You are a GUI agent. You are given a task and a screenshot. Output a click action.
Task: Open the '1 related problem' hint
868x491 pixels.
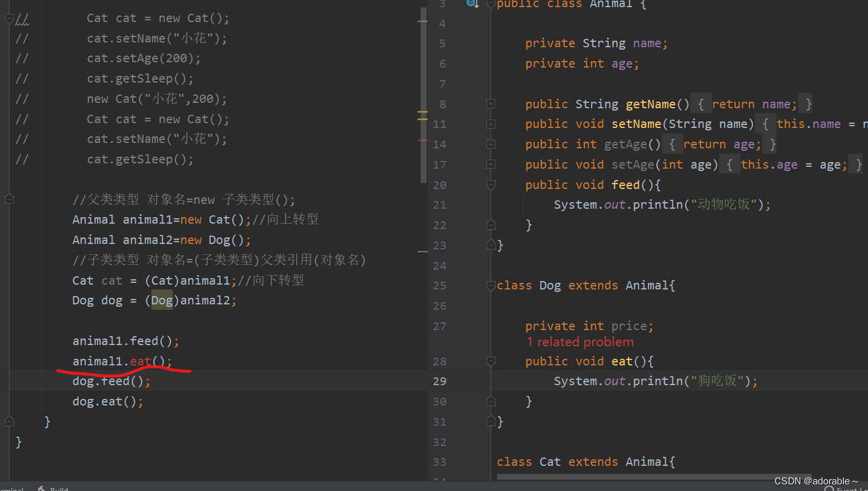580,342
